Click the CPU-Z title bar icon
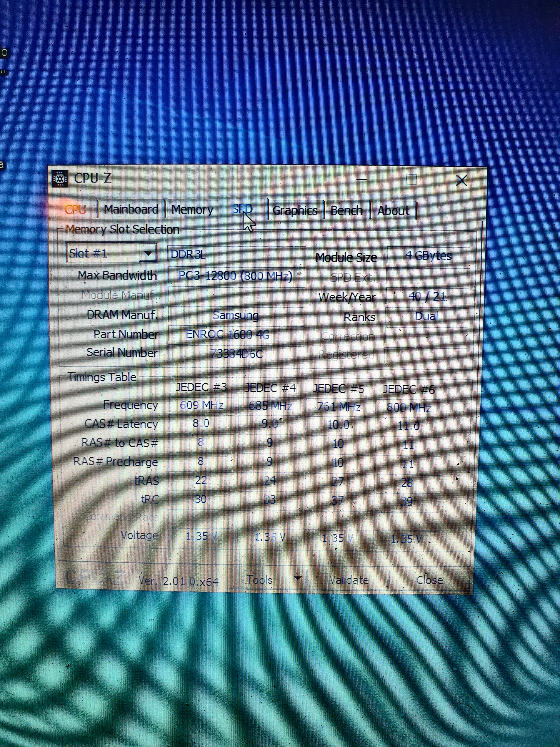This screenshot has width=560, height=747. click(x=60, y=179)
